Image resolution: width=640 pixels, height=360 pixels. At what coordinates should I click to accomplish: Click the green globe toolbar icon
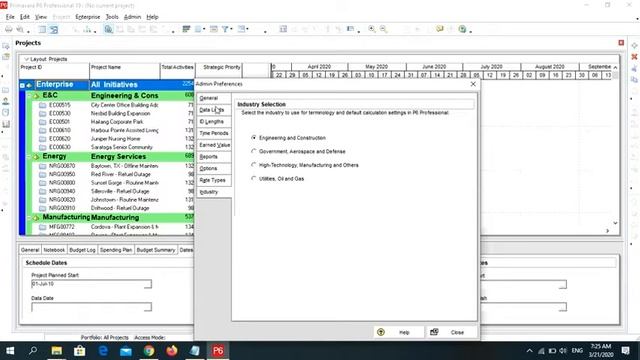click(462, 29)
